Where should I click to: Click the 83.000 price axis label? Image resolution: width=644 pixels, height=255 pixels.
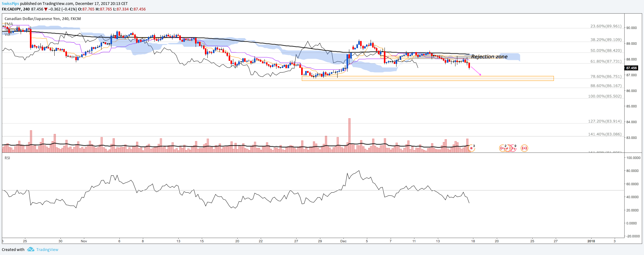(x=631, y=138)
